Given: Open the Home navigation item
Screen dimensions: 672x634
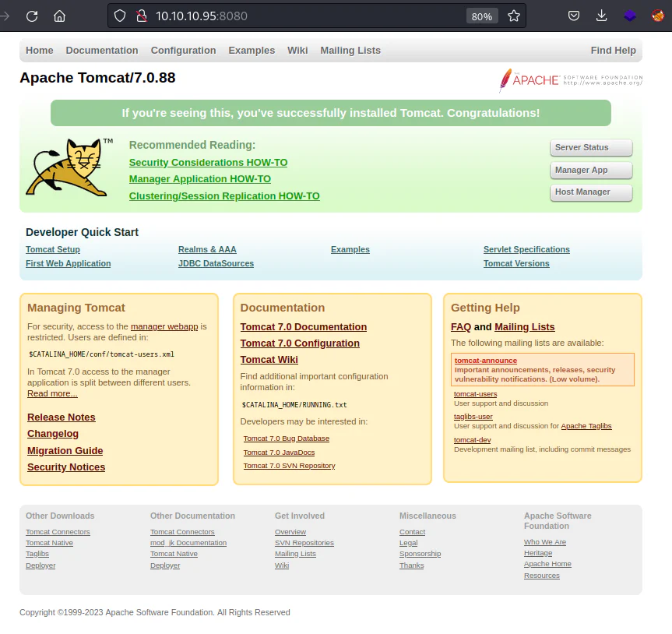Looking at the screenshot, I should click(x=40, y=51).
